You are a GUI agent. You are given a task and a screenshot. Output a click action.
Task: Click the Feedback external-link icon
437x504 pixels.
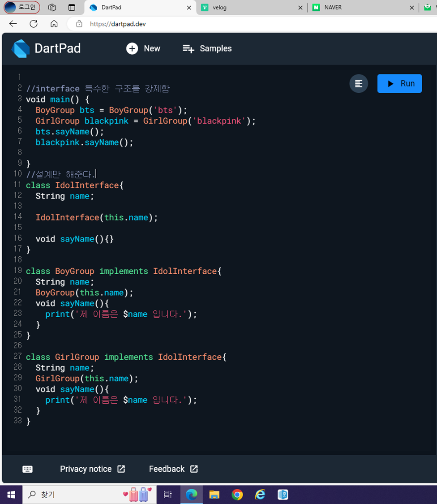coord(194,469)
